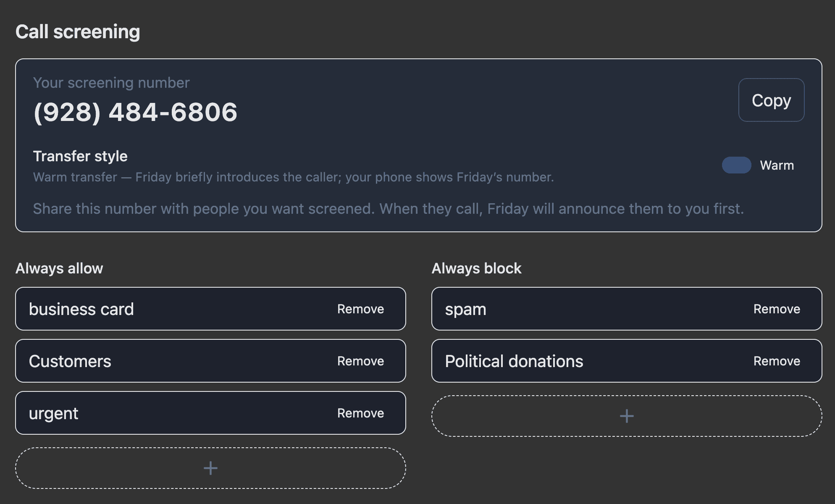Remove the 'Customers' allow rule

point(360,361)
